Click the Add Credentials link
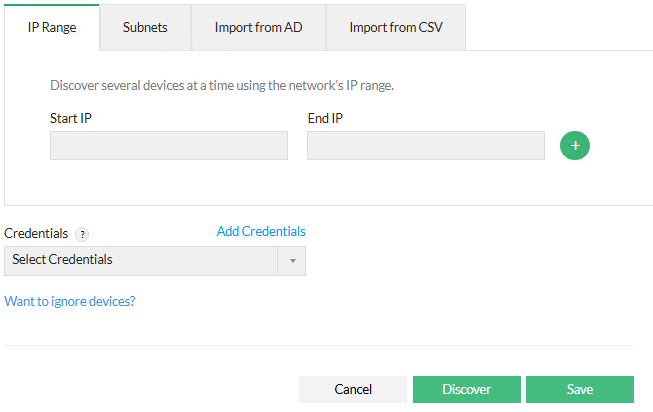The height and width of the screenshot is (412, 653). coord(261,231)
